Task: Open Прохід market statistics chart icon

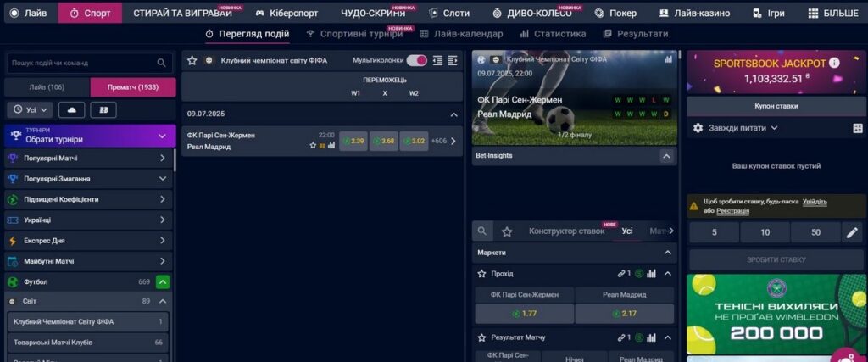Action: tap(652, 274)
